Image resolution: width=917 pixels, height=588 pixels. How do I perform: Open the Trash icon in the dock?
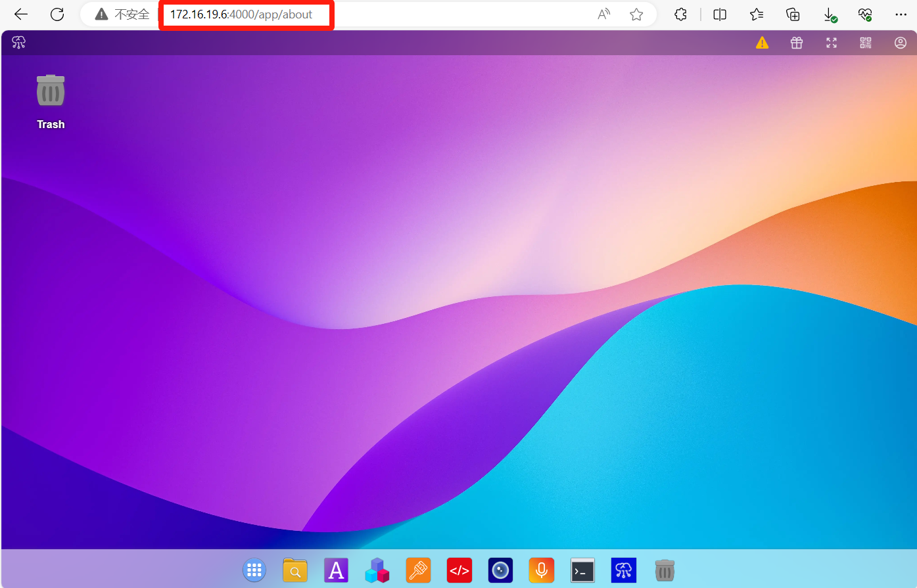[665, 570]
